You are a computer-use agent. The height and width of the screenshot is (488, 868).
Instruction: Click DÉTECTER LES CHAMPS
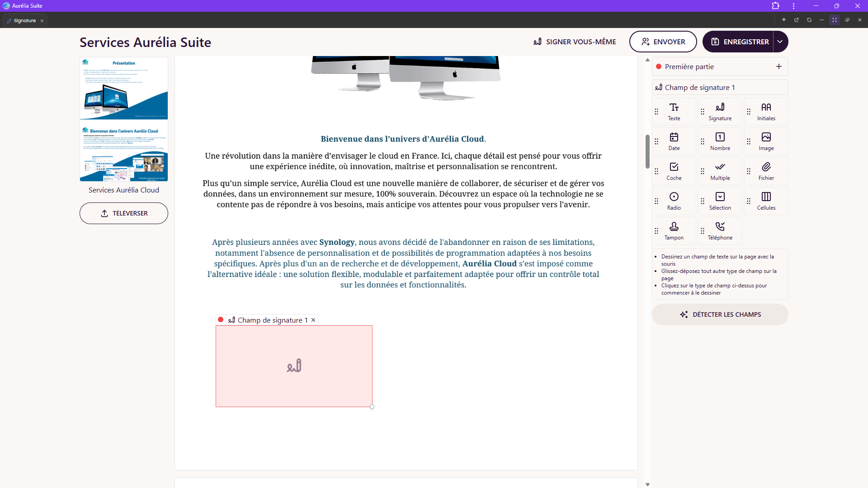coord(720,314)
